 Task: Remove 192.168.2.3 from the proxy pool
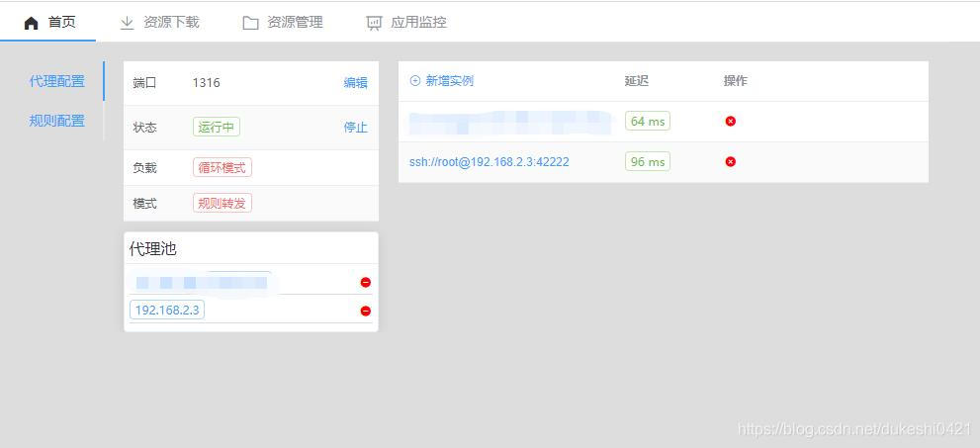pos(366,312)
